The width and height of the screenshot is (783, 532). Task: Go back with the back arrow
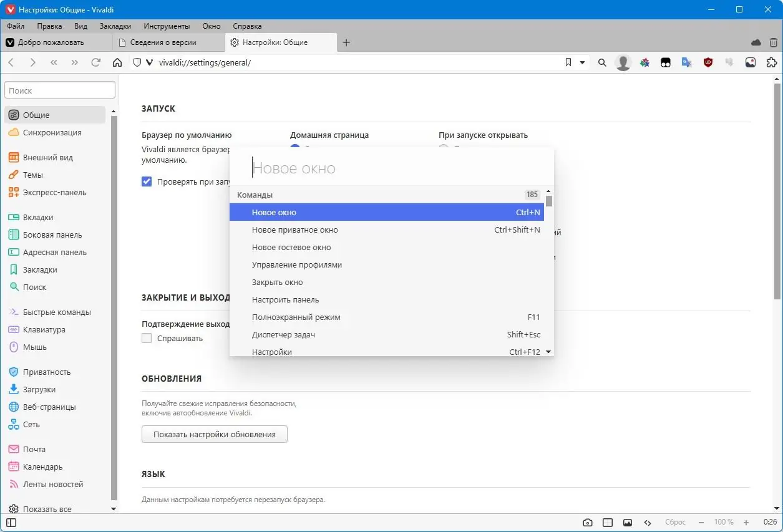[11, 62]
